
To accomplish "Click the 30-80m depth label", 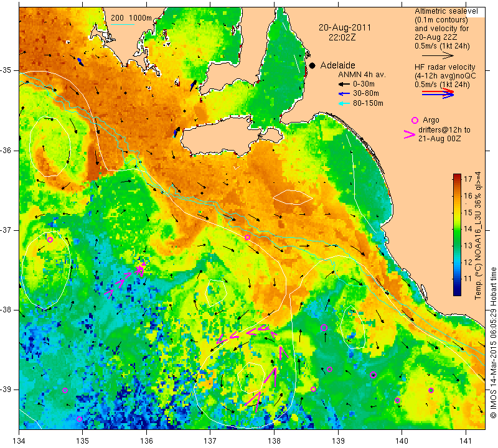I will pyautogui.click(x=366, y=93).
